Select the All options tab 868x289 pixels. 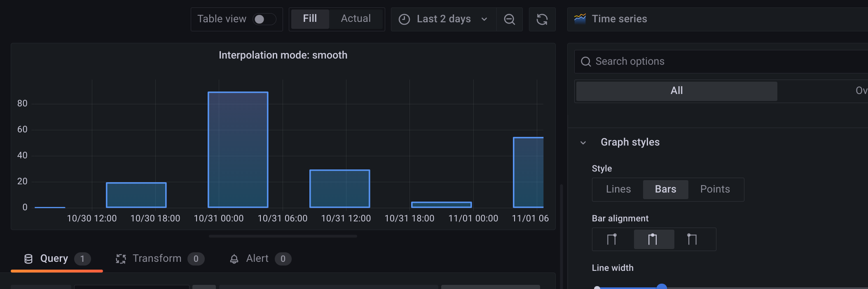[677, 91]
